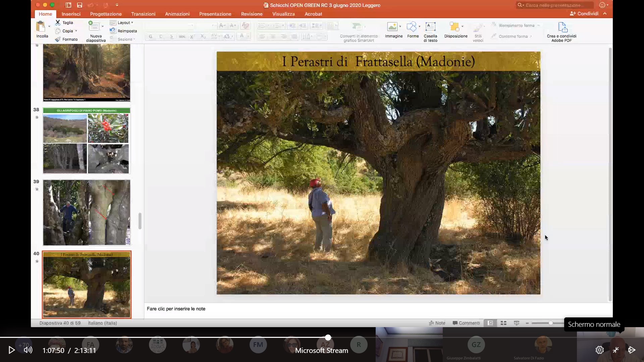This screenshot has width=644, height=362.
Task: Open the Copia dropdown arrow
Action: tap(76, 31)
